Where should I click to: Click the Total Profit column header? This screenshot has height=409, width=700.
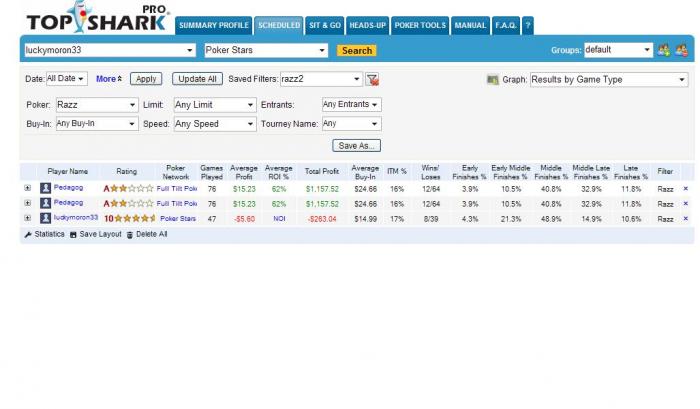pyautogui.click(x=321, y=171)
